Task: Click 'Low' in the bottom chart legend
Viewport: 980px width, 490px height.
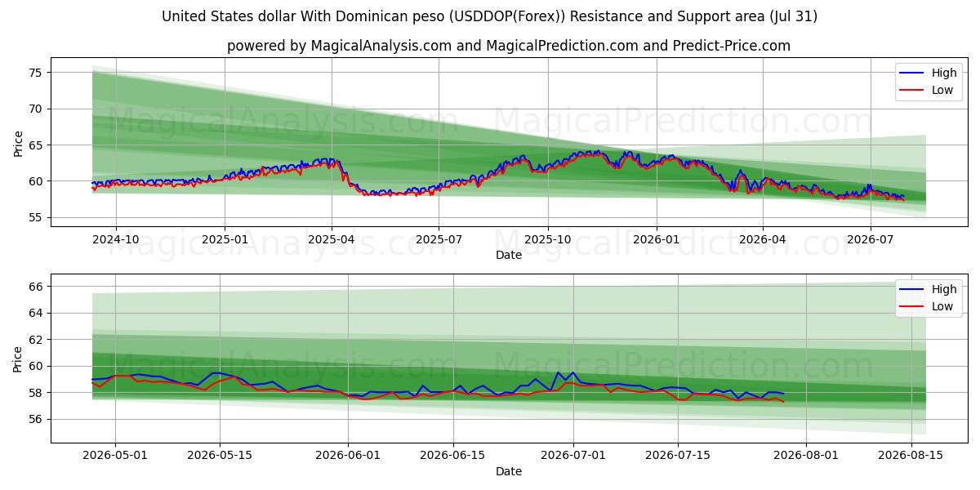Action: tap(942, 306)
